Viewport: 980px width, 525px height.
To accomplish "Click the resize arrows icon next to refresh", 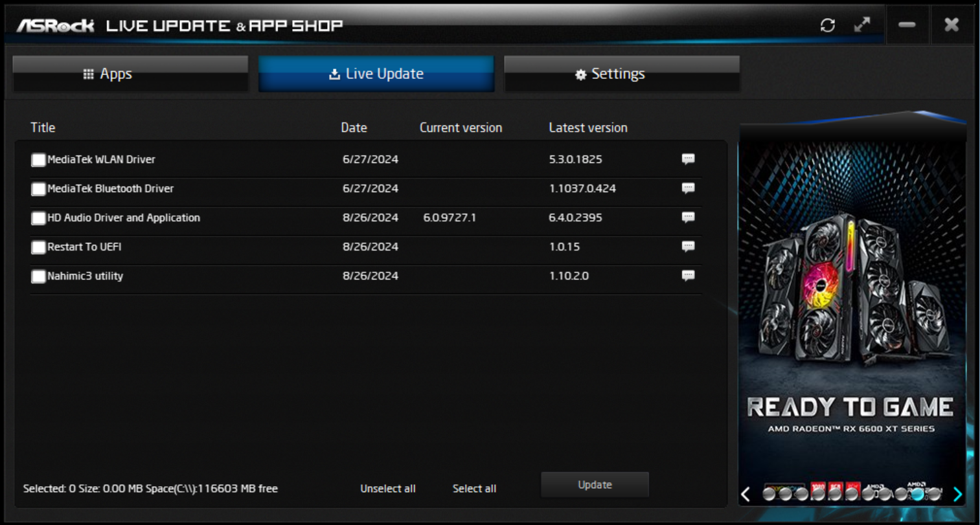I will click(x=861, y=25).
